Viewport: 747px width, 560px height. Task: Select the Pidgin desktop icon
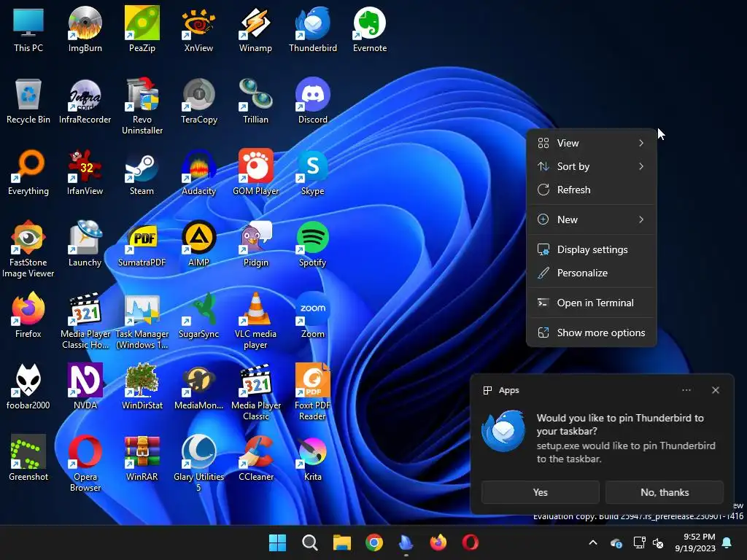tap(256, 244)
